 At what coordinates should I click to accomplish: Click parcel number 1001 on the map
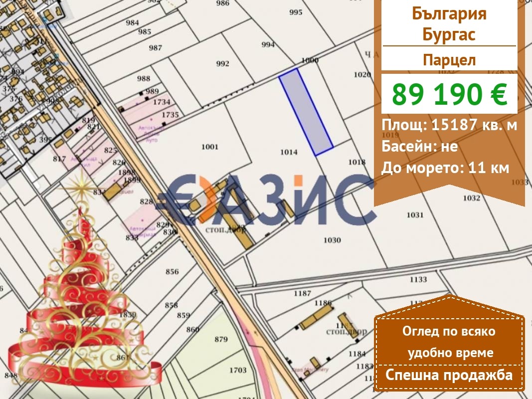[x=210, y=147]
